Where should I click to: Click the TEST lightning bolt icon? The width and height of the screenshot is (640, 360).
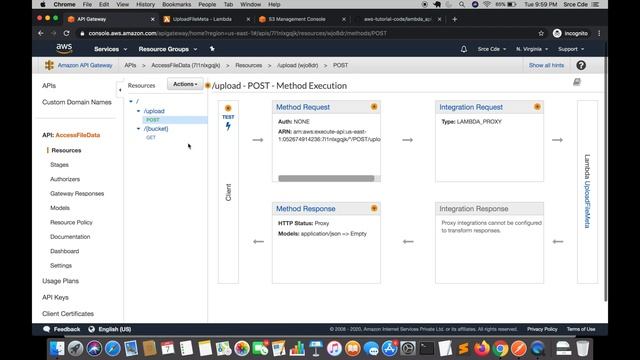(228, 126)
